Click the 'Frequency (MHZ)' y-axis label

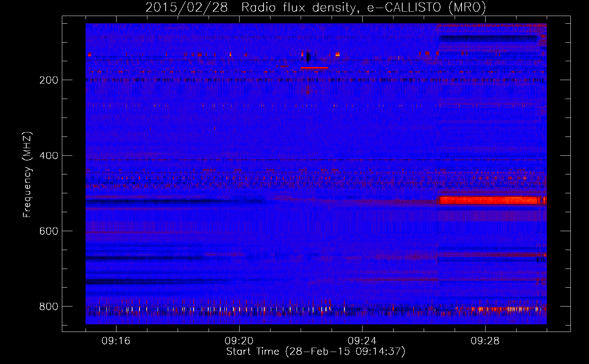point(27,175)
